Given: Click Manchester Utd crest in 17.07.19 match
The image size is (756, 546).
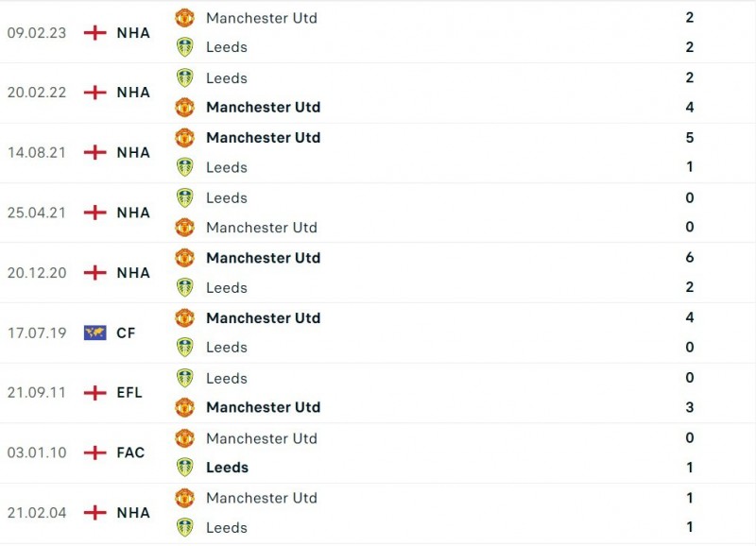Looking at the screenshot, I should tap(184, 318).
